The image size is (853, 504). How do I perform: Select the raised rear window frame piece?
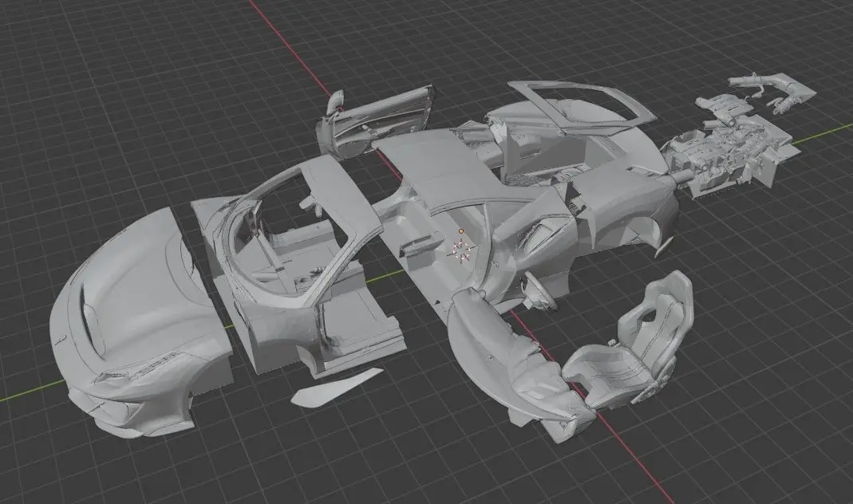582,108
